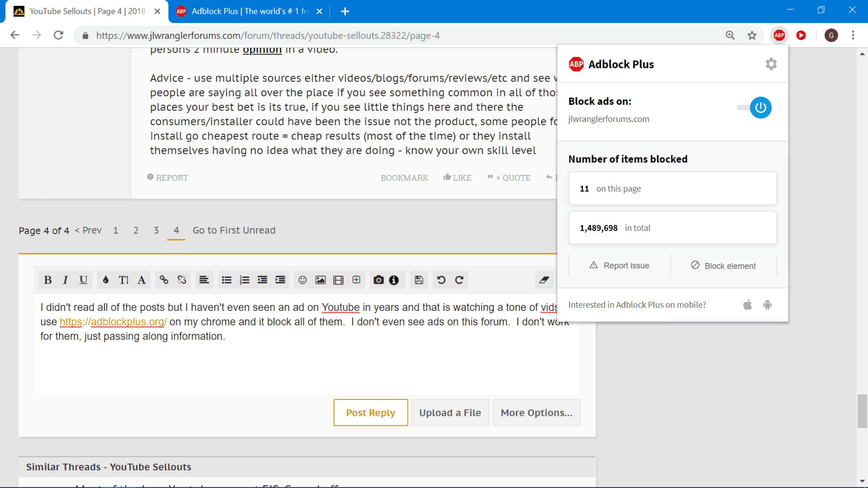Toggle bold formatting in the reply editor
Screen dimensions: 868x488
pyautogui.click(x=48, y=280)
